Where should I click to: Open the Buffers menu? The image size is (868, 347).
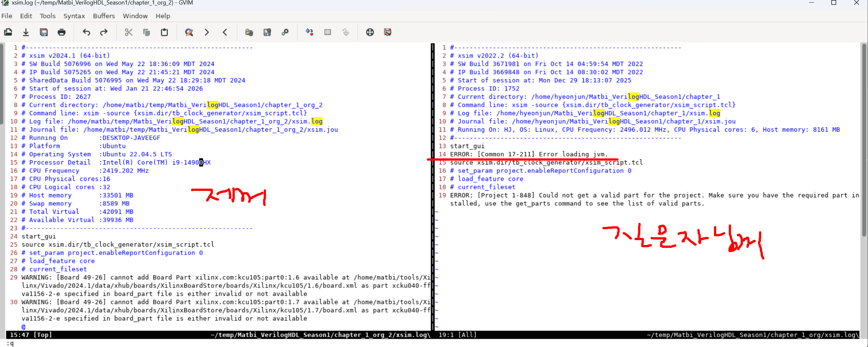pos(104,16)
